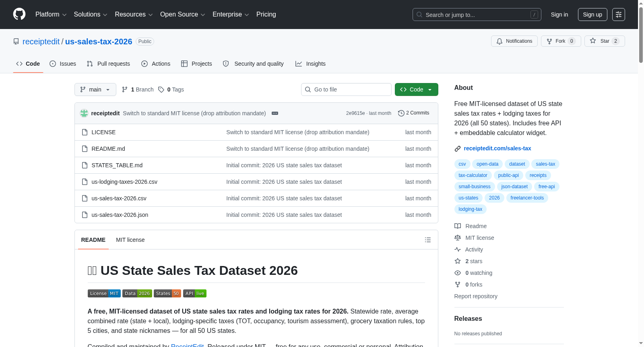Click the commit details ellipsis icon

tap(275, 113)
